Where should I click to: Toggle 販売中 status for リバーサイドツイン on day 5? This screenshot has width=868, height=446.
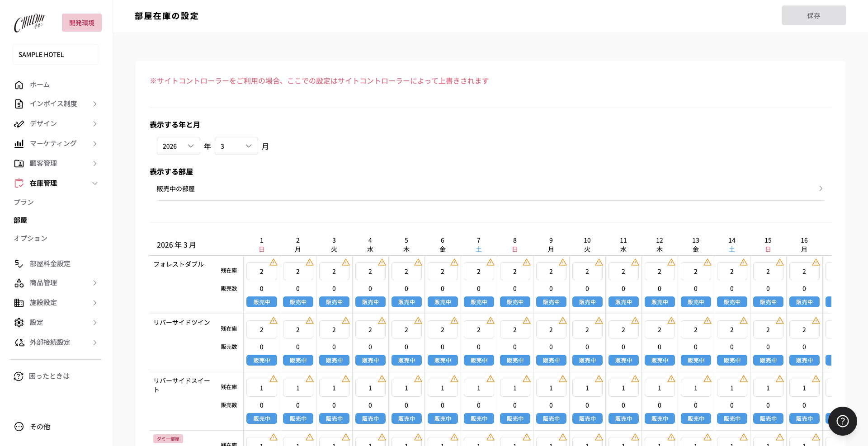tap(406, 360)
